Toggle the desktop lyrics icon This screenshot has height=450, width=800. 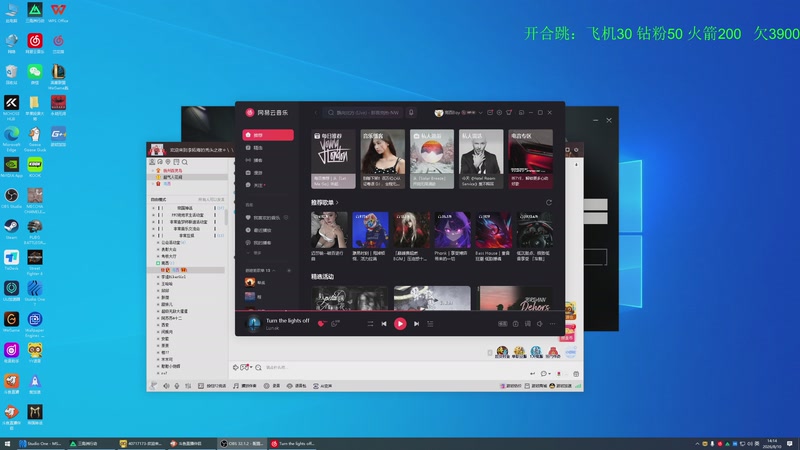click(528, 323)
